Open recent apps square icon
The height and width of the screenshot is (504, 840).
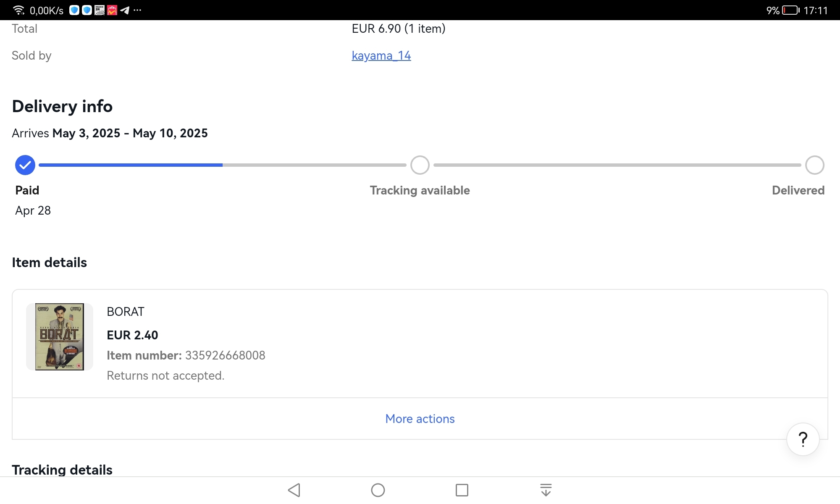[x=462, y=490]
